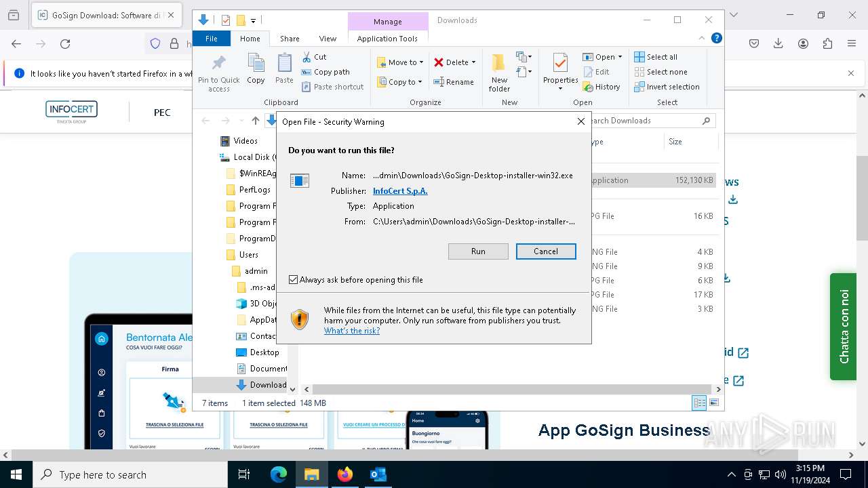Uncheck Always ask before opening this file
Image resolution: width=868 pixels, height=488 pixels.
[x=294, y=280]
